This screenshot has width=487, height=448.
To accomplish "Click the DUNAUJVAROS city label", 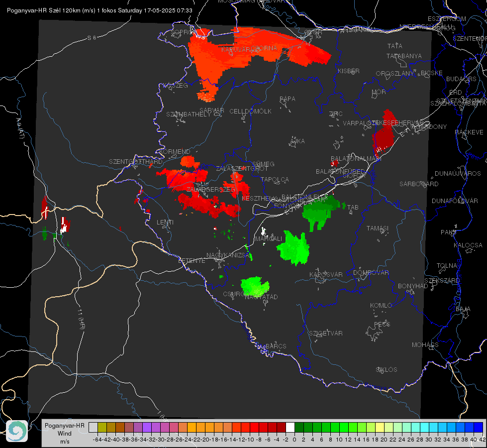I will click(458, 174).
